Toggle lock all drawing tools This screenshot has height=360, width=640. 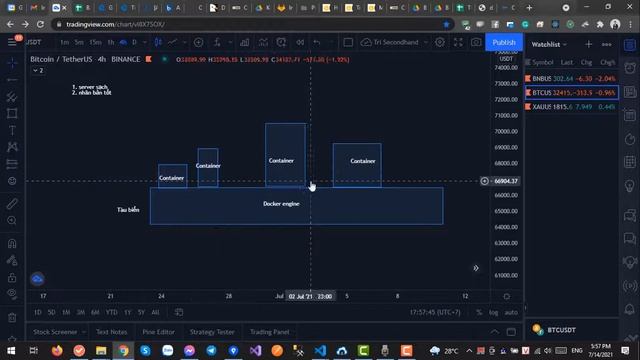click(12, 278)
